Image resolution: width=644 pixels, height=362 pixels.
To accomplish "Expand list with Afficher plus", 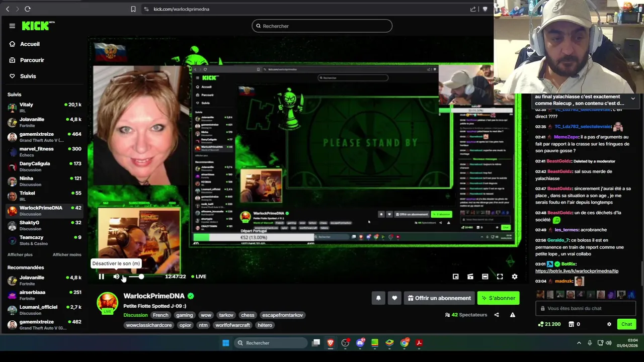I will click(x=20, y=255).
